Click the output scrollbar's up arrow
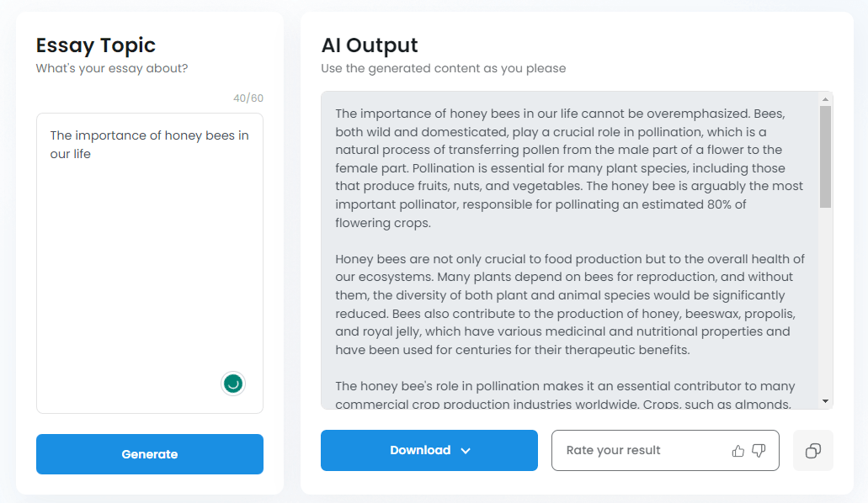The width and height of the screenshot is (868, 503). coord(826,99)
